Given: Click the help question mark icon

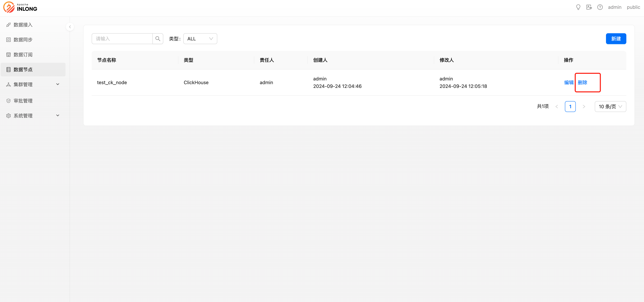Looking at the screenshot, I should pyautogui.click(x=600, y=7).
